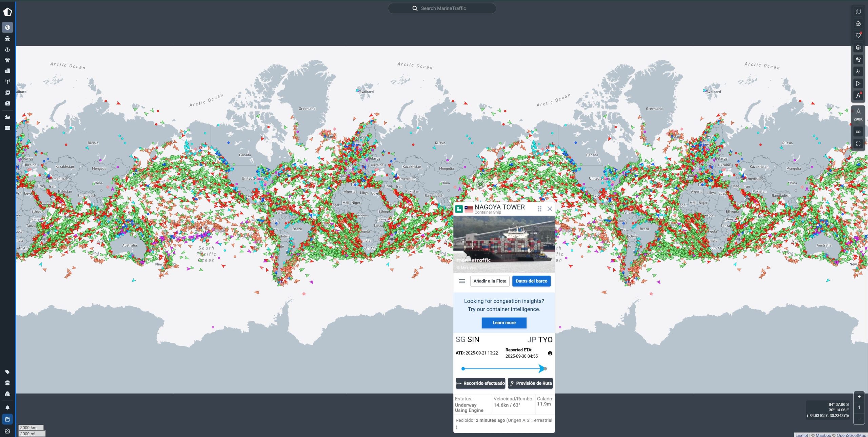Click the Recorrido efectuado button

click(480, 383)
